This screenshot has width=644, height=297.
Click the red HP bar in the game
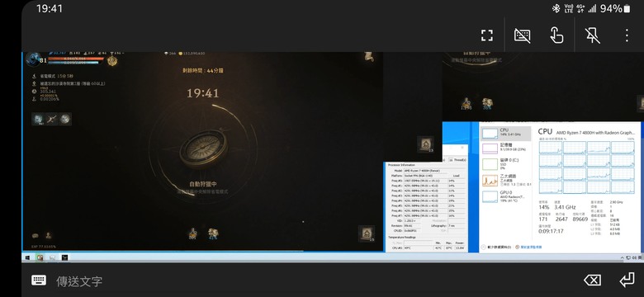76,59
